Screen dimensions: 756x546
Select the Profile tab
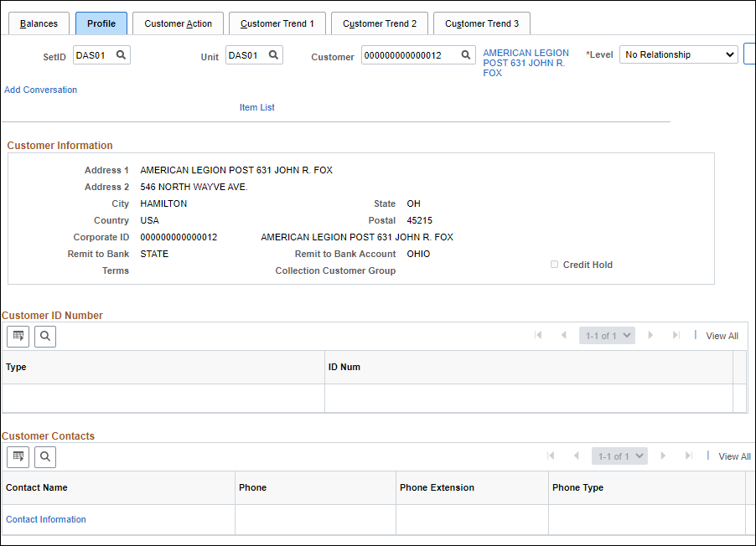click(101, 23)
